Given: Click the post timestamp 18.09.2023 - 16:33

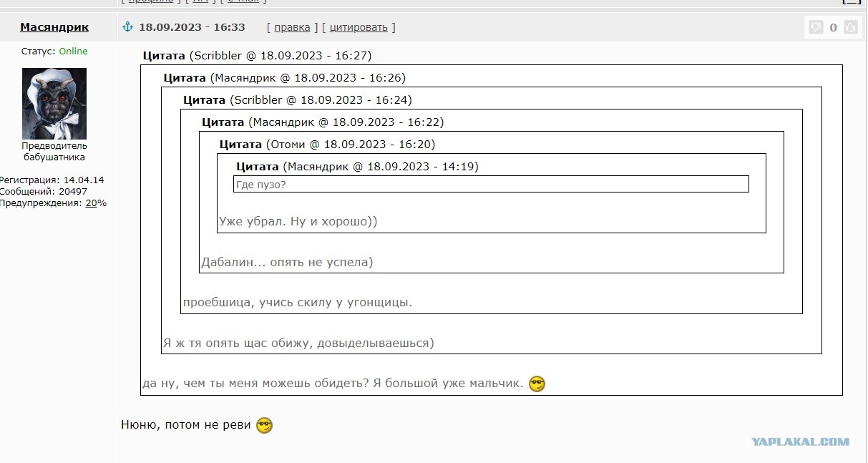Looking at the screenshot, I should pyautogui.click(x=192, y=27).
